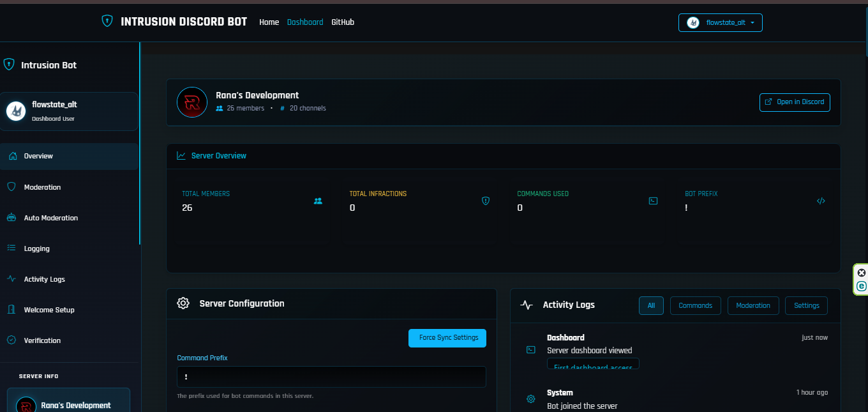Viewport: 868px width, 412px height.
Task: Go to Home in top navigation
Action: click(269, 22)
